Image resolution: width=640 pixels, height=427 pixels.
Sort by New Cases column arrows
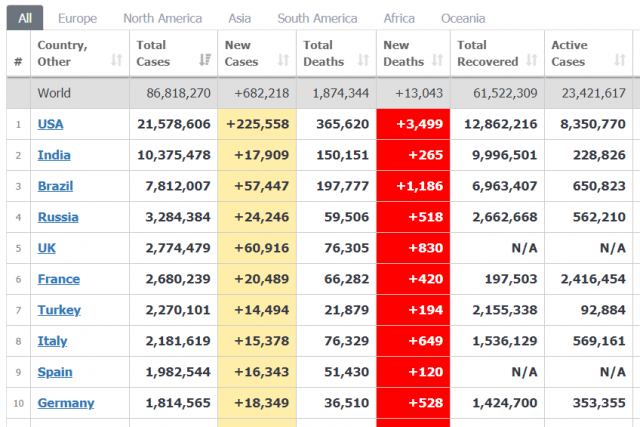(x=283, y=60)
